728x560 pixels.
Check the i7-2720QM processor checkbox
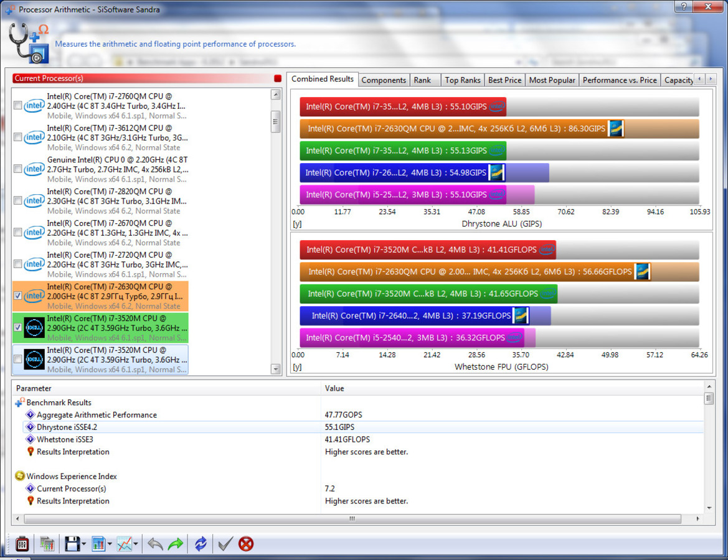(17, 264)
